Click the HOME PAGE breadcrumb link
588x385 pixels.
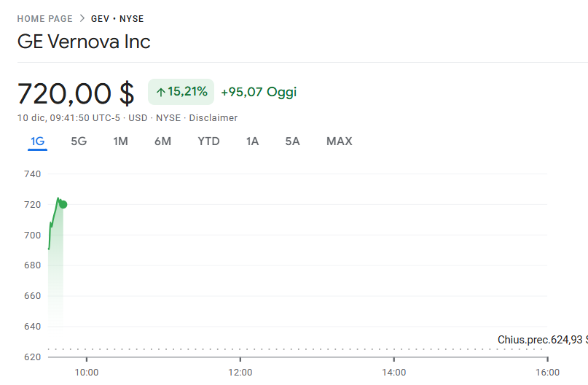[44, 19]
